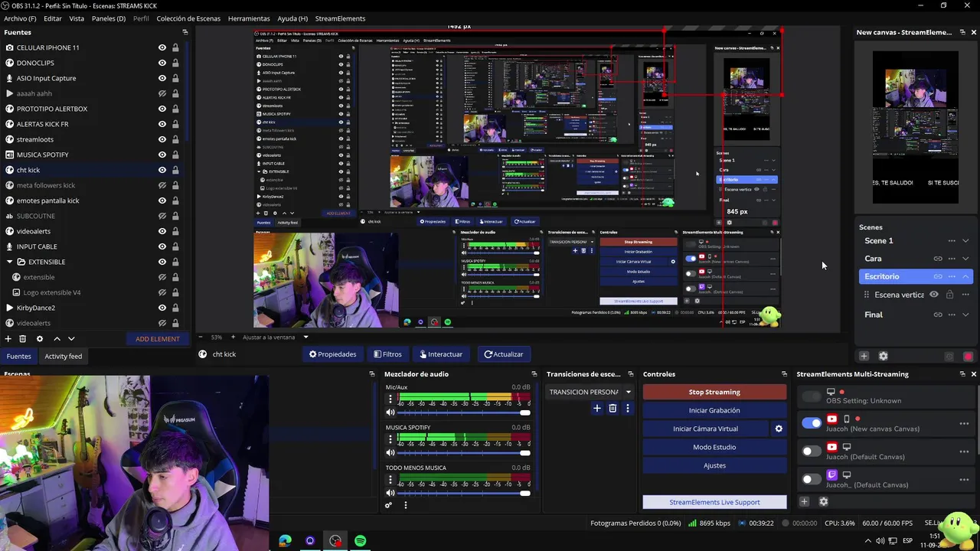The height and width of the screenshot is (551, 980).
Task: Open Multi-Streaming settings gear icon
Action: tap(823, 501)
